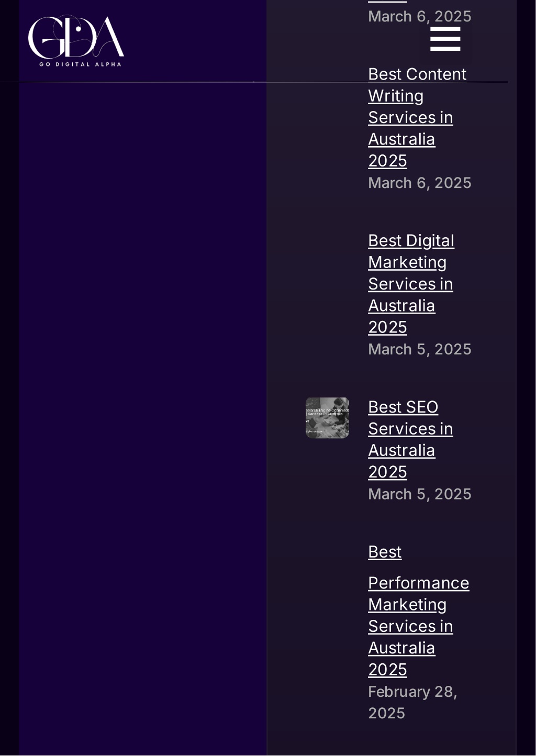Click empty purple panel left of posts
This screenshot has width=536, height=756.
tap(142, 419)
